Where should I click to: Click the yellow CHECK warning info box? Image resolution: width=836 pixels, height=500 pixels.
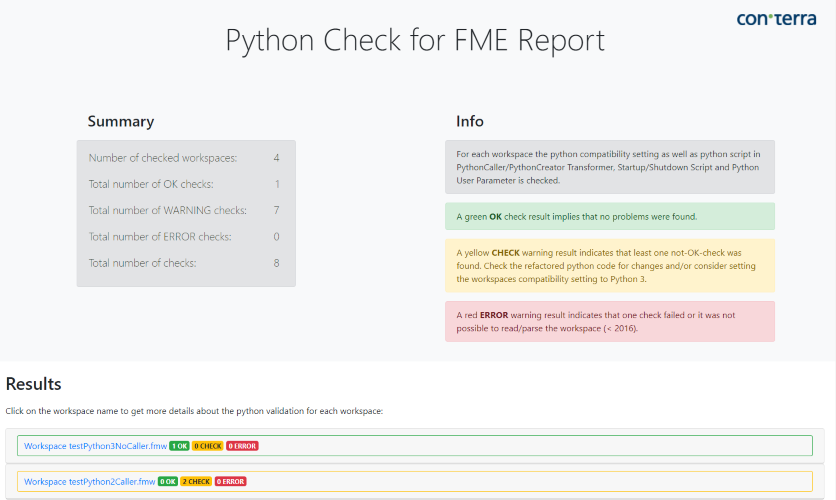coord(610,265)
